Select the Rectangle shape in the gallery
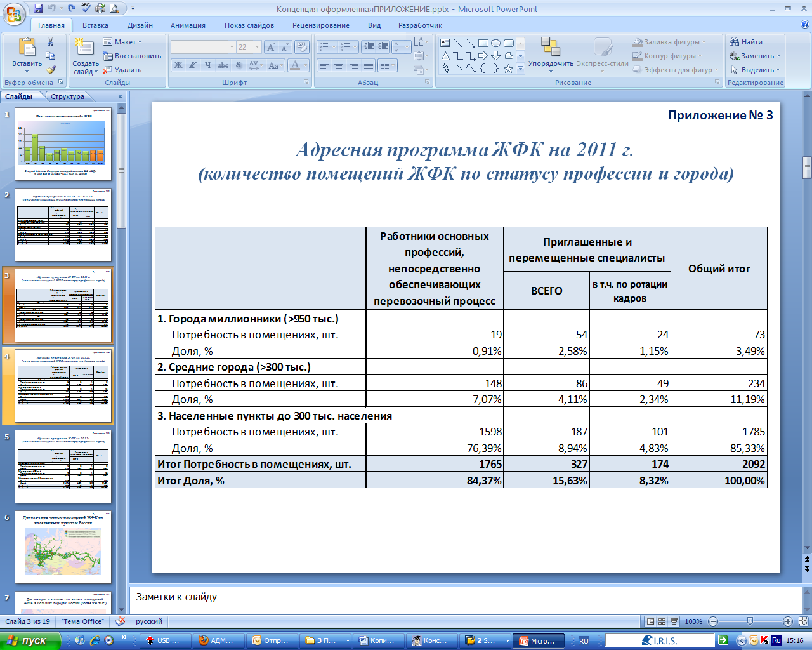 click(483, 43)
